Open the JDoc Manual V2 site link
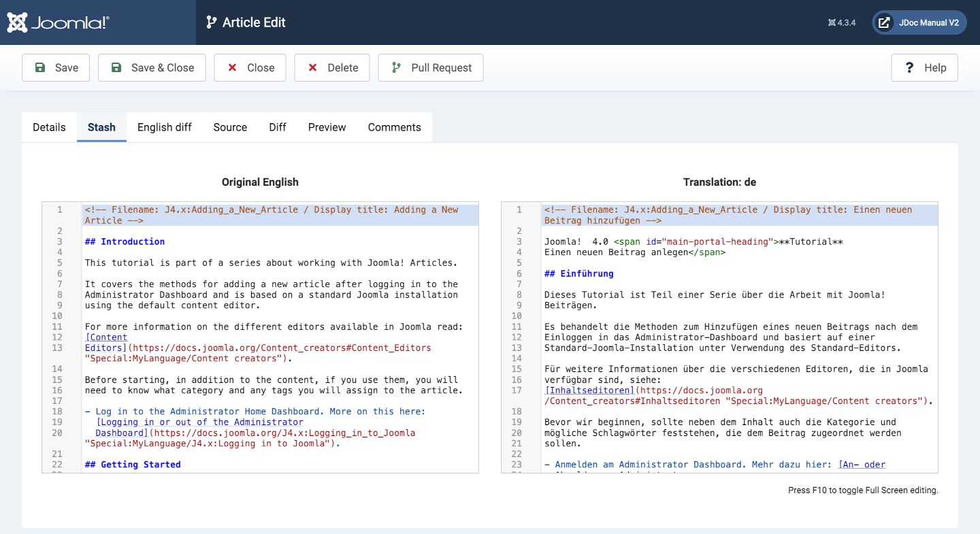The height and width of the screenshot is (534, 980). (919, 22)
